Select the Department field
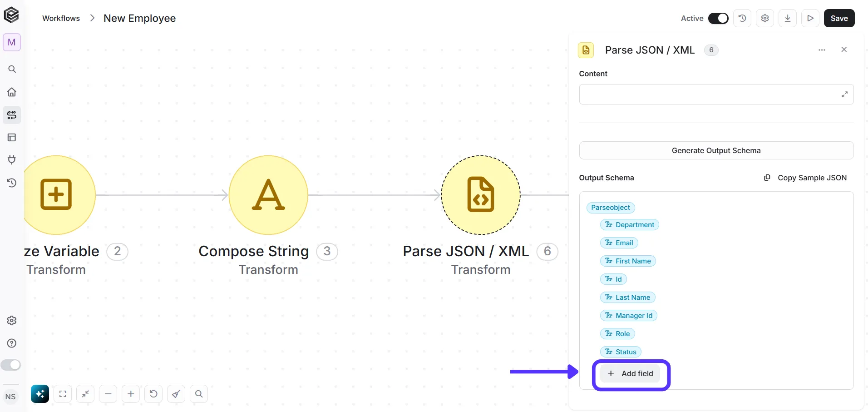The height and width of the screenshot is (412, 868). (630, 225)
